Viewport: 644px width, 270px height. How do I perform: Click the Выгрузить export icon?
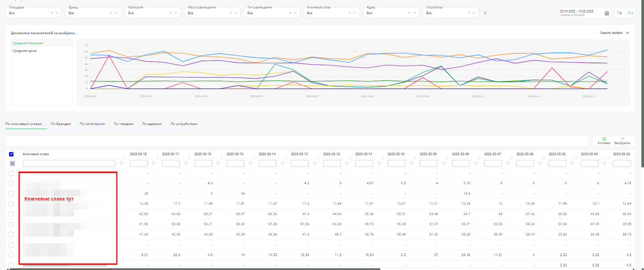(621, 139)
